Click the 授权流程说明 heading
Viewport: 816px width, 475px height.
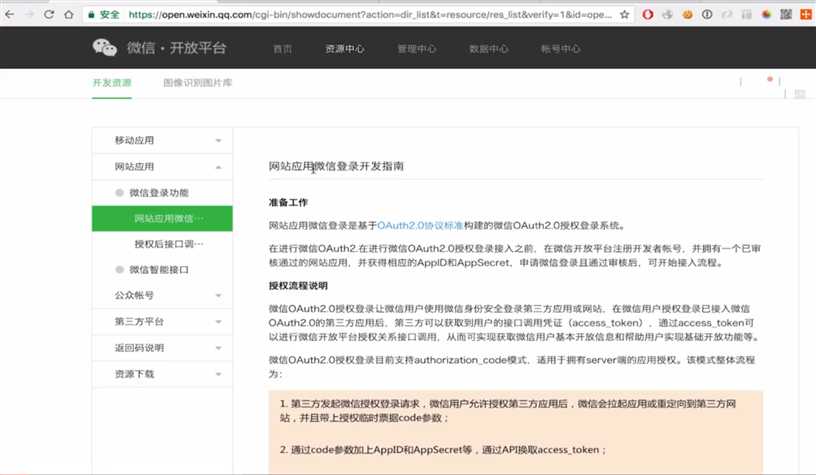(x=298, y=286)
